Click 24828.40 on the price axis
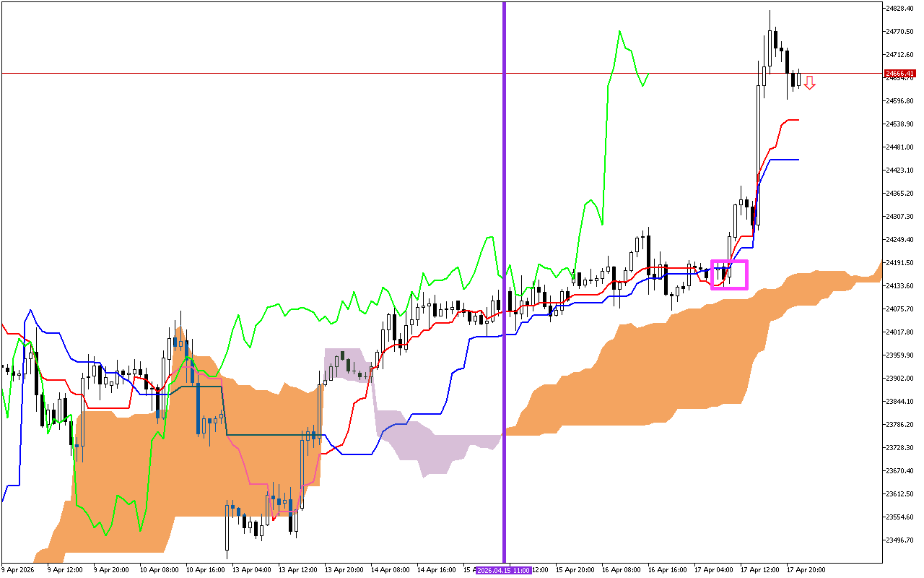The height and width of the screenshot is (578, 924). pos(900,9)
